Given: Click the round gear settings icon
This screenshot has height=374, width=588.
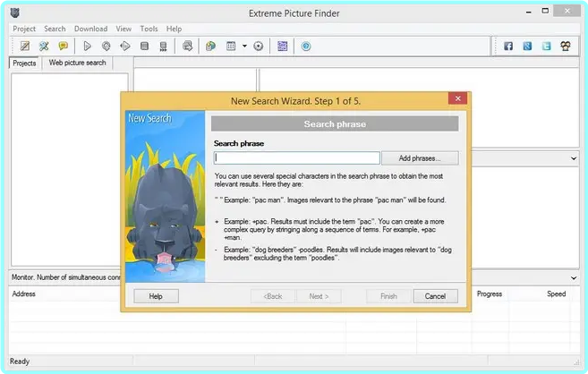Looking at the screenshot, I should click(x=258, y=47).
